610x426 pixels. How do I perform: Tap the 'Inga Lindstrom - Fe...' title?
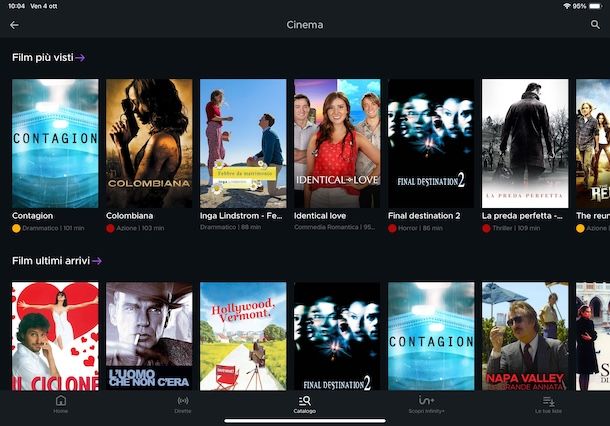(241, 216)
